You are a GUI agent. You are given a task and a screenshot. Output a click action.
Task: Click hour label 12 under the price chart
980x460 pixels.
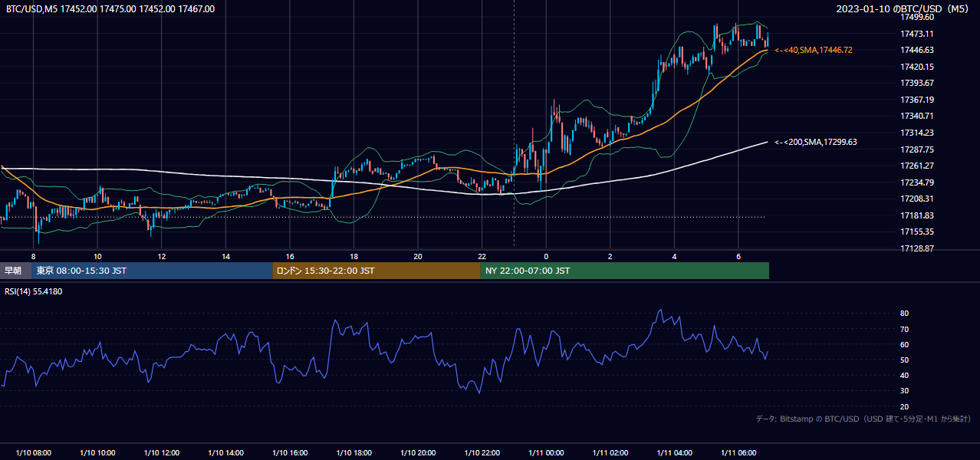[x=162, y=256]
